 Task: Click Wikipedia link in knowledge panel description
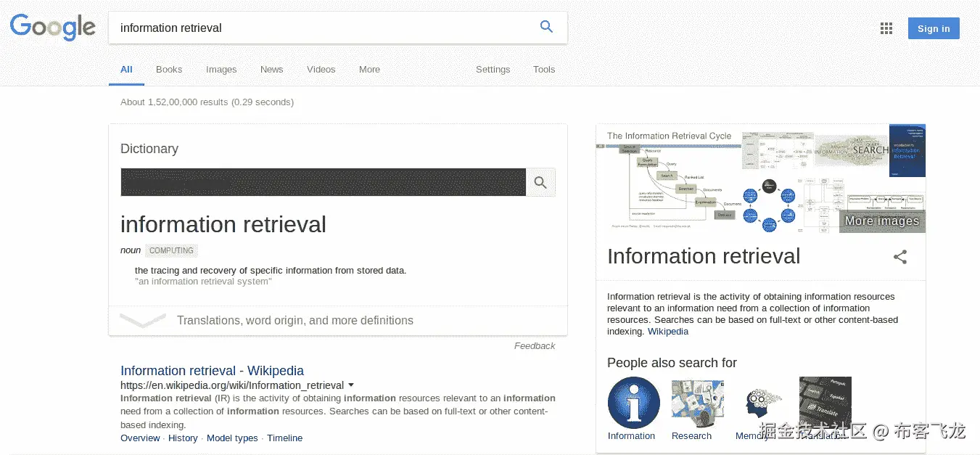[x=668, y=332]
